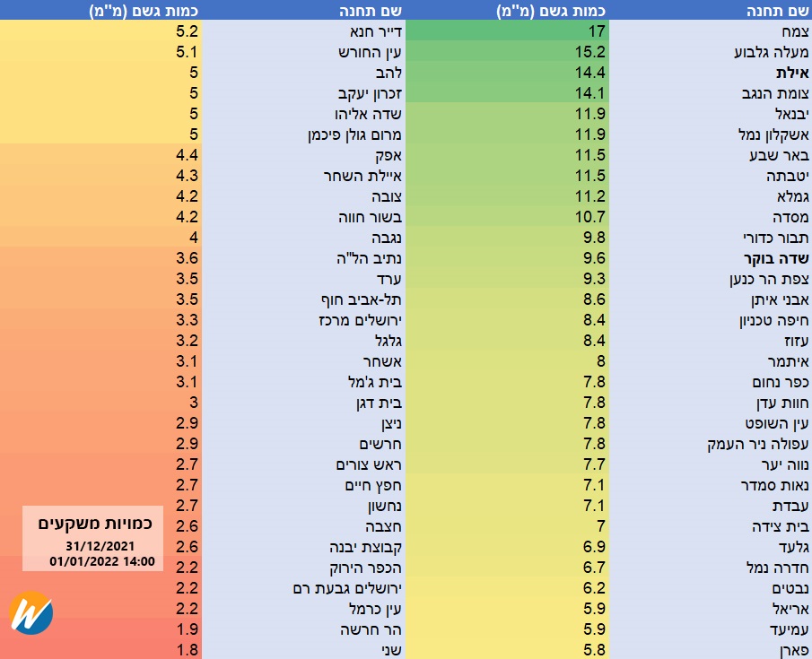812x659 pixels.
Task: Select the זכרון יעקב station cell
Action: 366,93
